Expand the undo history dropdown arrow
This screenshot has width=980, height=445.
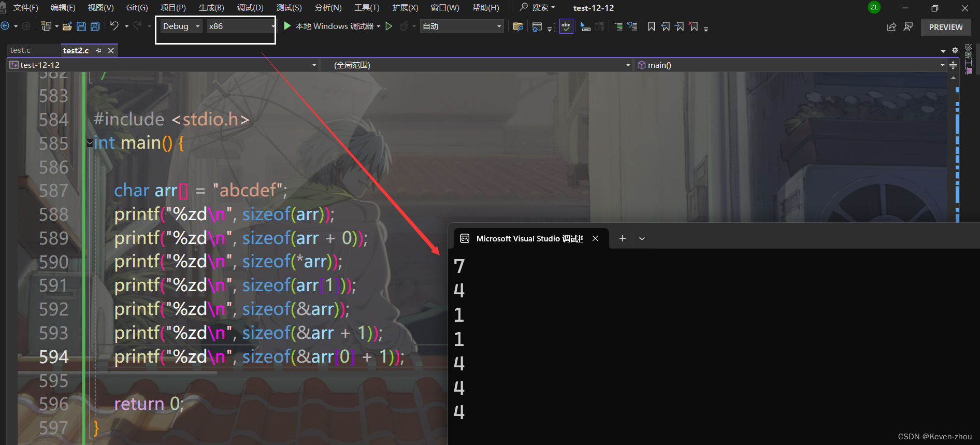click(126, 26)
